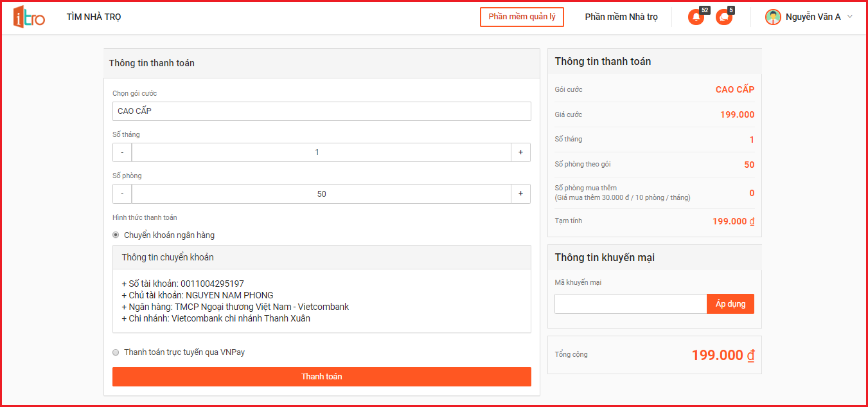Click the Số tháng number field

(321, 152)
